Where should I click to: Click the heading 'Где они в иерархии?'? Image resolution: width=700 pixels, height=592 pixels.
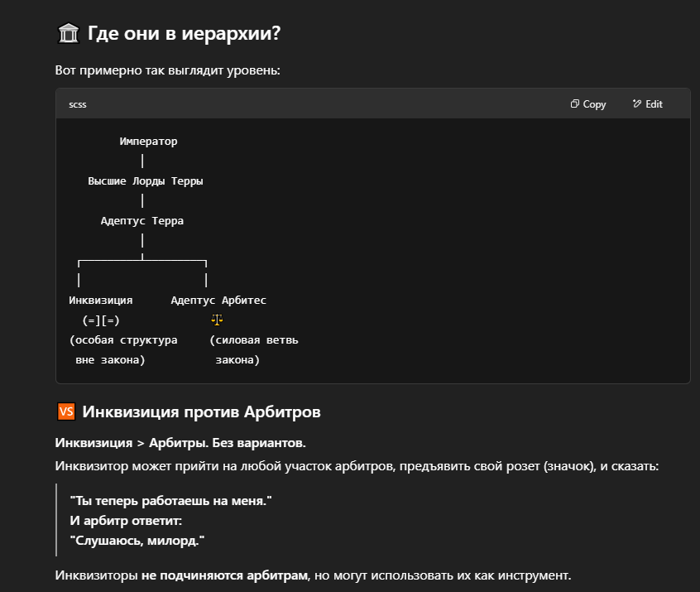coord(184,33)
